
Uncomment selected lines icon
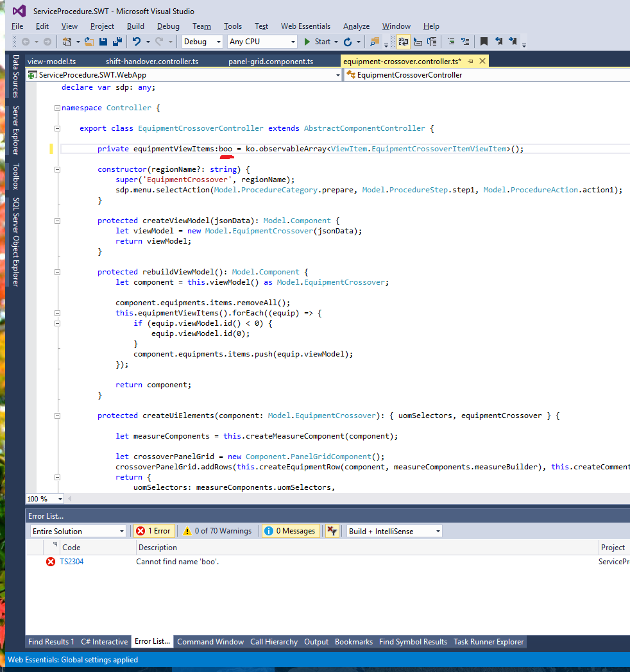tap(465, 42)
